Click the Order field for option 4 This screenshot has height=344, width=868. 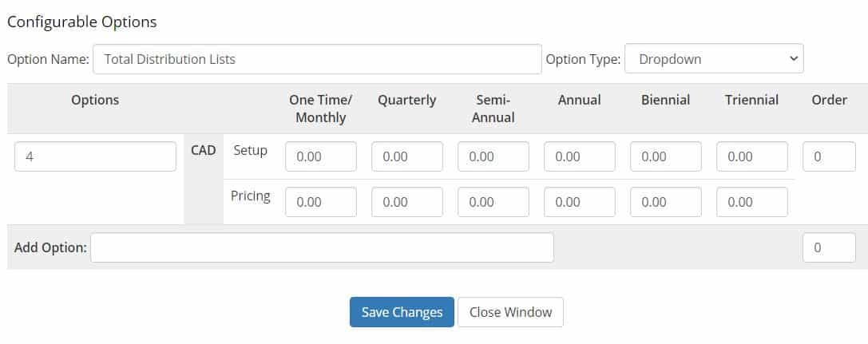coord(829,156)
